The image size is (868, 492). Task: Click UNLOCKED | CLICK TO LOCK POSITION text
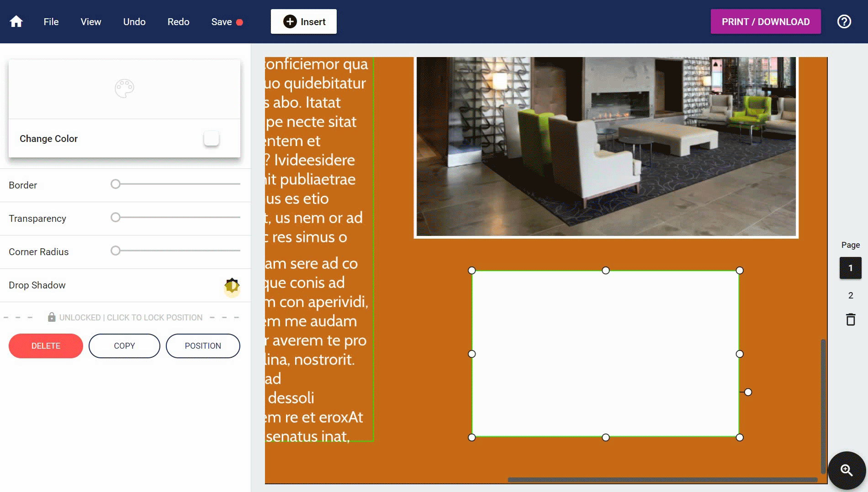pos(131,318)
